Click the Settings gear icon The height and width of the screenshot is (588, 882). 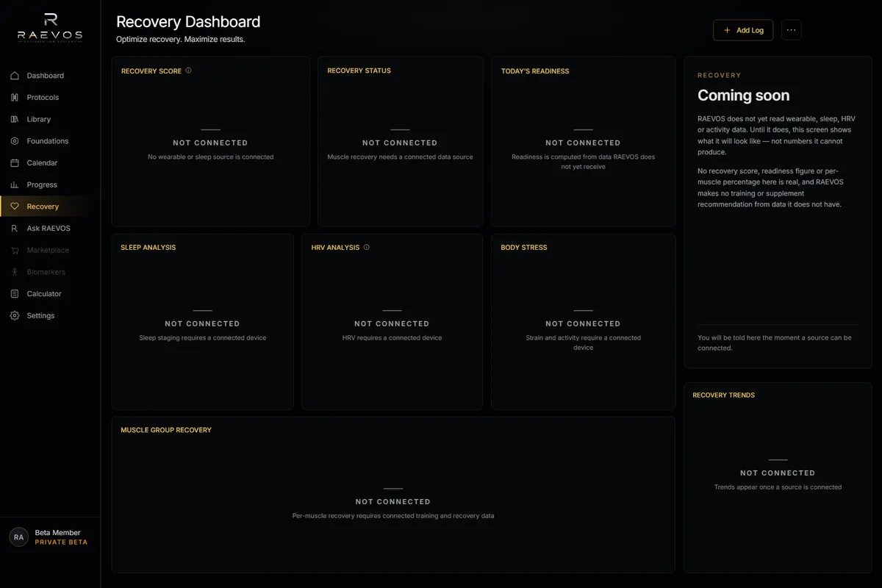pyautogui.click(x=15, y=315)
